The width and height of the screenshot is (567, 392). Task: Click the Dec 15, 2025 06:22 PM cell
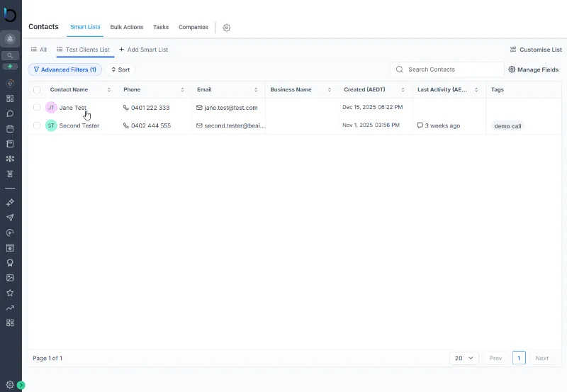click(x=373, y=107)
